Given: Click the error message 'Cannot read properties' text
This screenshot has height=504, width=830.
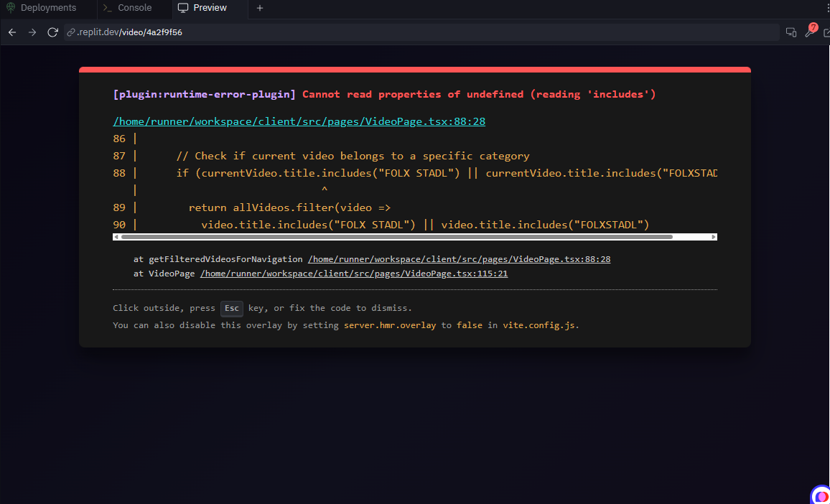Looking at the screenshot, I should [479, 94].
